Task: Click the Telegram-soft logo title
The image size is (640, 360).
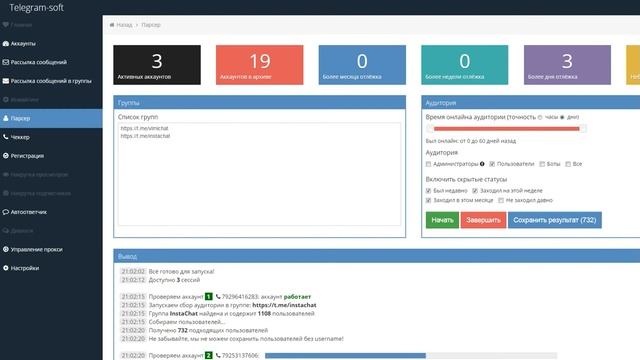Action: point(36,7)
